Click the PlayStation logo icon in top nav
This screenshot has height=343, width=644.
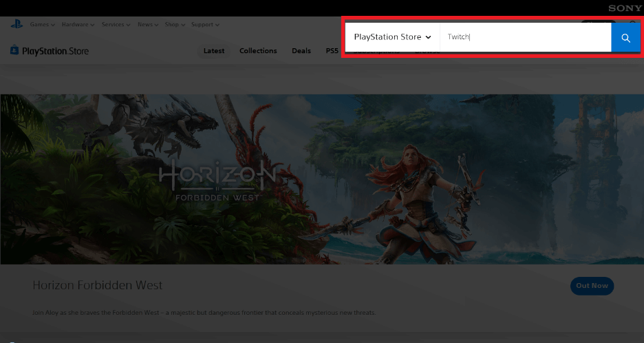[17, 24]
